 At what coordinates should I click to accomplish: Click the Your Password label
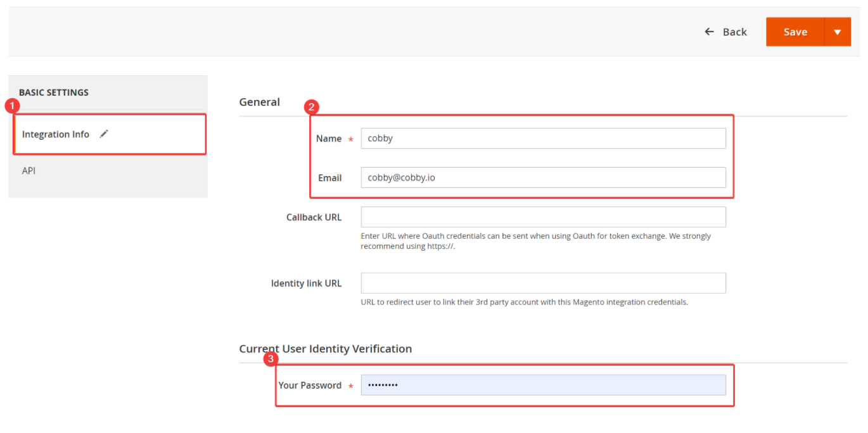(x=310, y=385)
